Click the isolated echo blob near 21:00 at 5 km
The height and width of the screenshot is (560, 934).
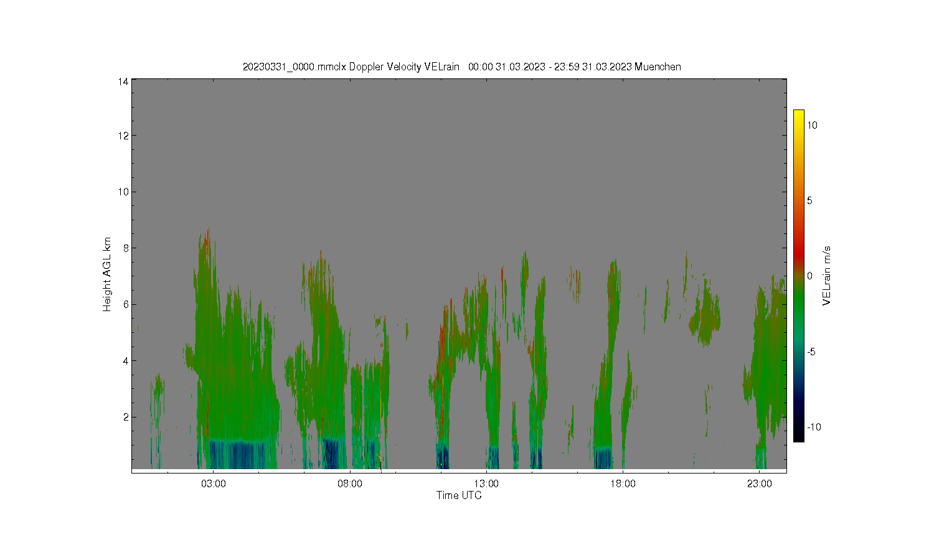coord(705,317)
